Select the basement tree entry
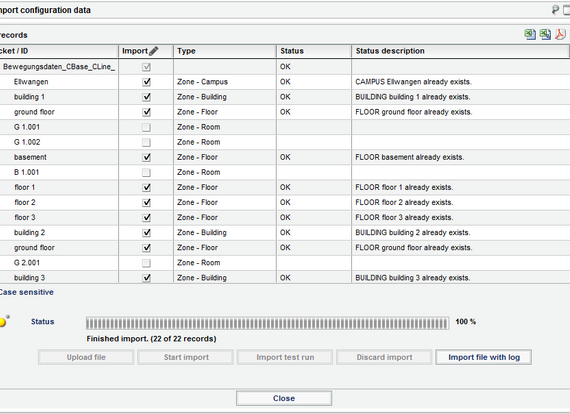The height and width of the screenshot is (414, 570). point(30,157)
